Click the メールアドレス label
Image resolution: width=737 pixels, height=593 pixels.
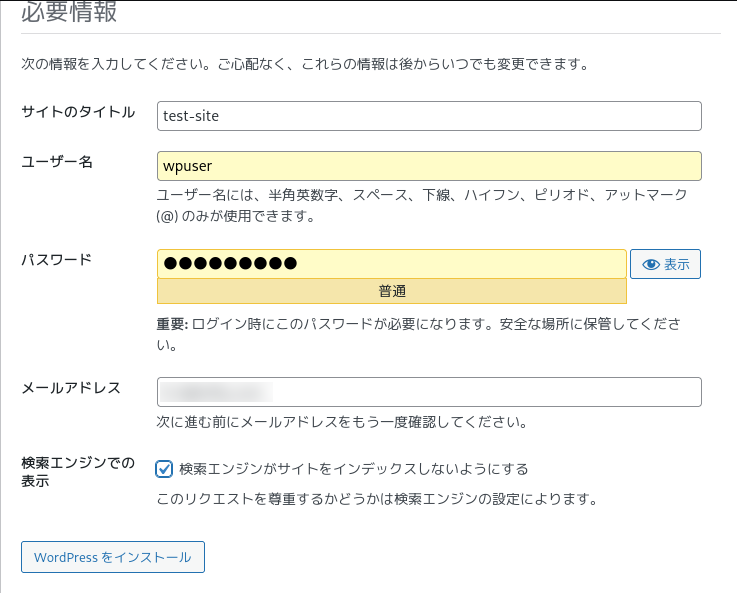click(x=71, y=388)
